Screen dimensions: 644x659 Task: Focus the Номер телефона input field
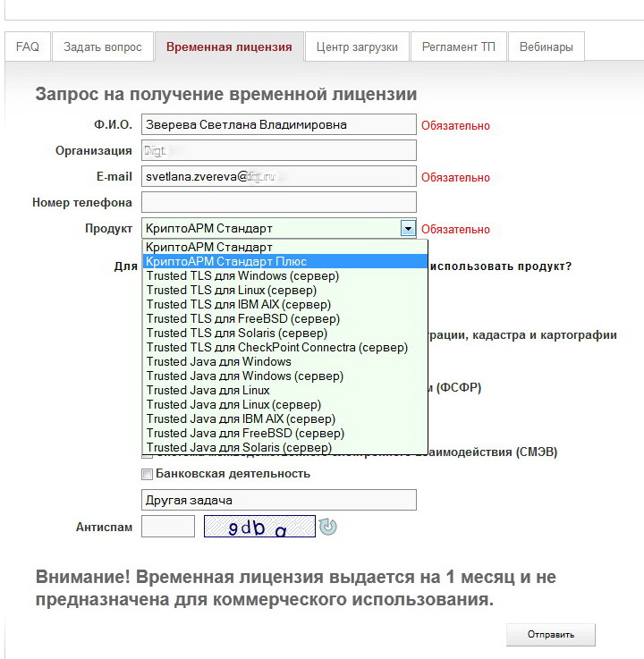tap(279, 202)
